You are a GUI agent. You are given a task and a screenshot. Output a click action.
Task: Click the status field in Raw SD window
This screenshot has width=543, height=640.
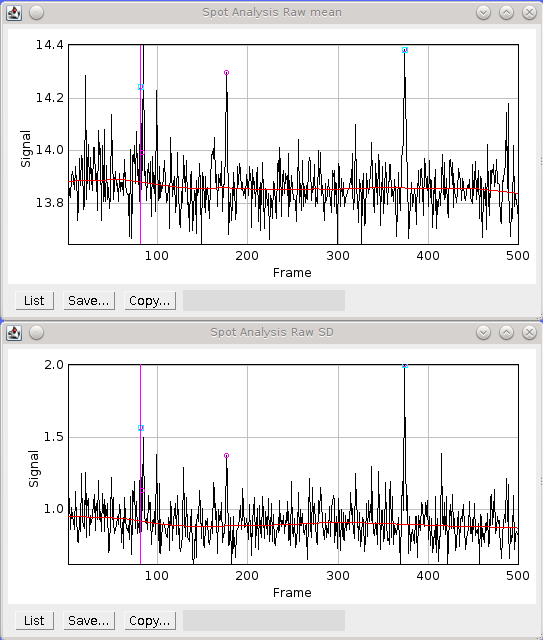click(x=264, y=620)
